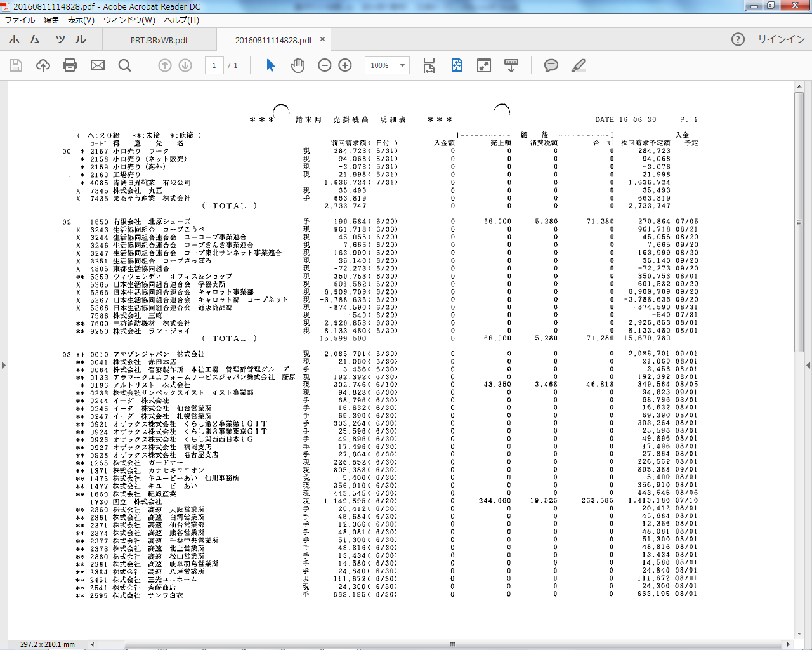Click the サインイン sign-in button

[781, 39]
